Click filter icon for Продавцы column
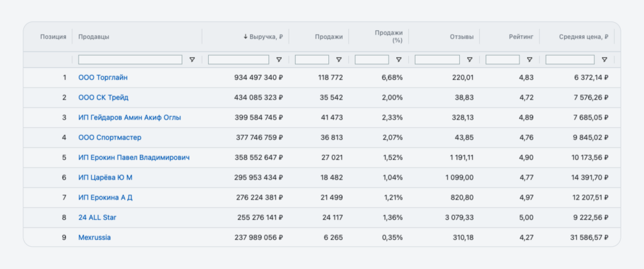Viewport: 644px width, 269px height. pyautogui.click(x=192, y=60)
